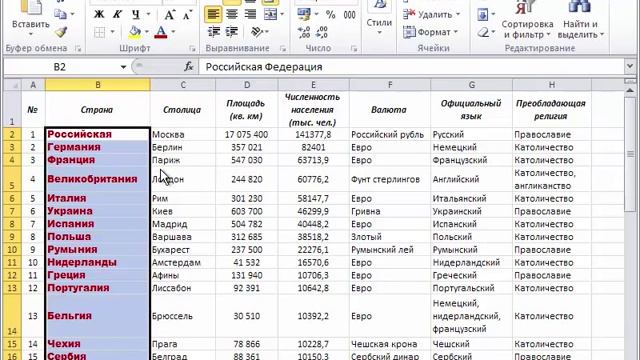Click the cell Португальский

point(471,288)
